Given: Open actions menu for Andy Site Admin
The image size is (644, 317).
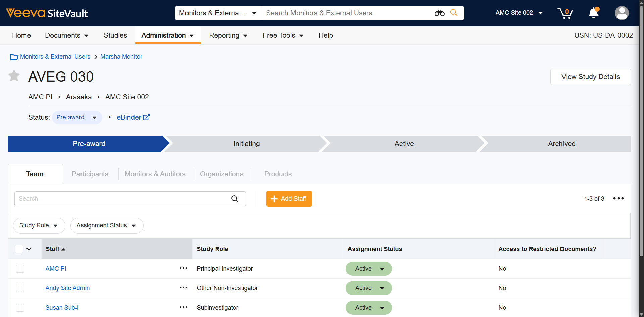Looking at the screenshot, I should pos(183,288).
